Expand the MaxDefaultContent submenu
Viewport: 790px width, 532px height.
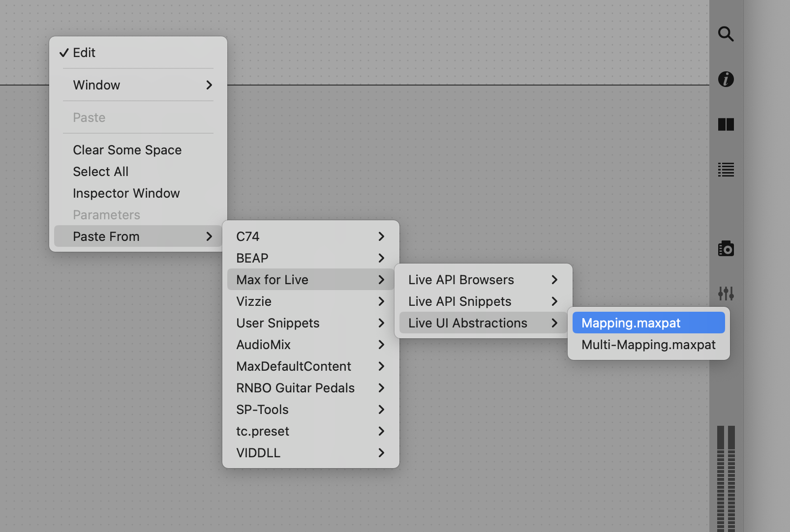click(x=311, y=366)
